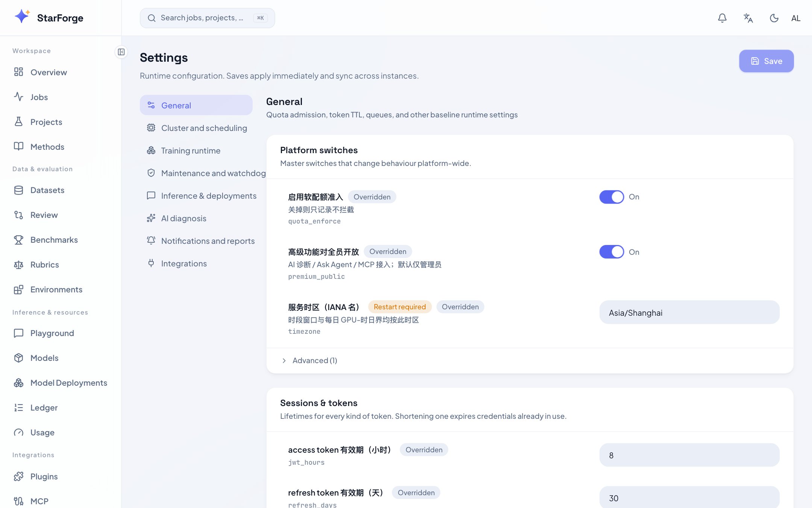Click Overridden badge beside premium_public label
The width and height of the screenshot is (812, 508).
pos(388,251)
